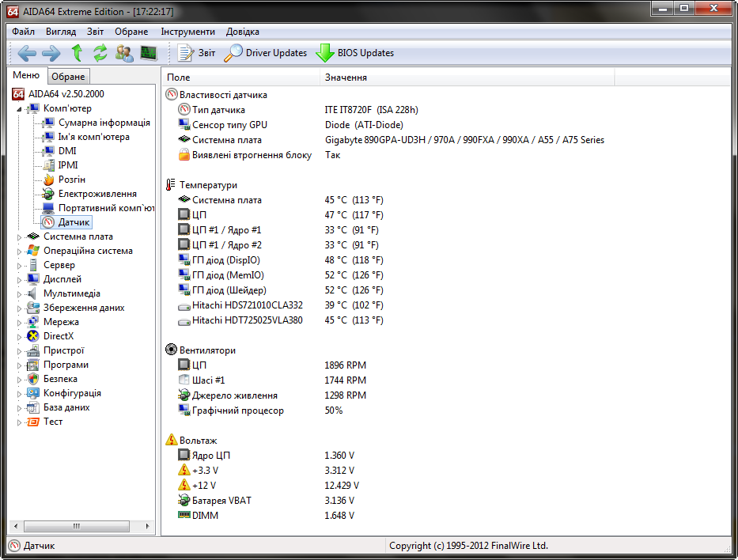Image resolution: width=738 pixels, height=560 pixels.
Task: Select the AIDA64 v2.50.2000 root node
Action: (66, 93)
